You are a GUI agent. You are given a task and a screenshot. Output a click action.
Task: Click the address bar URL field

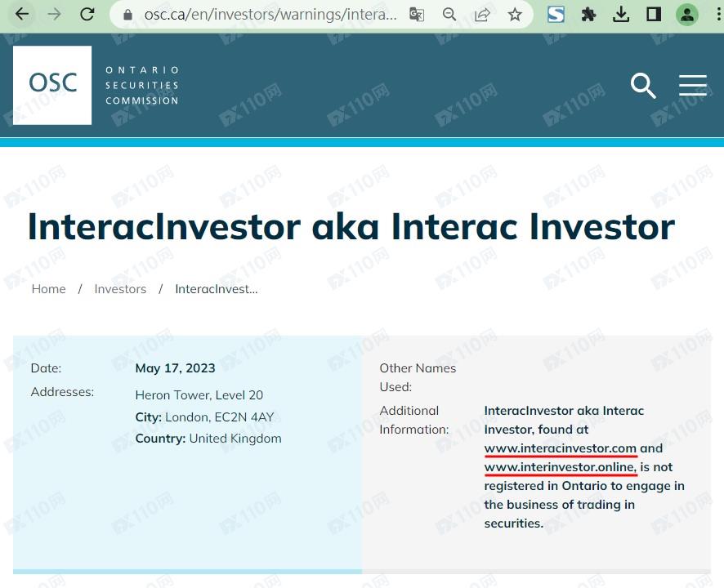tap(270, 14)
